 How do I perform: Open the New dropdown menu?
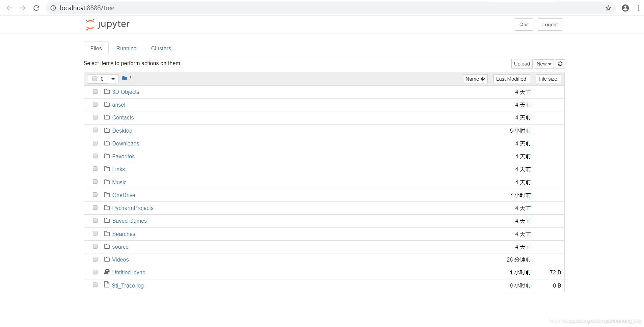[544, 64]
